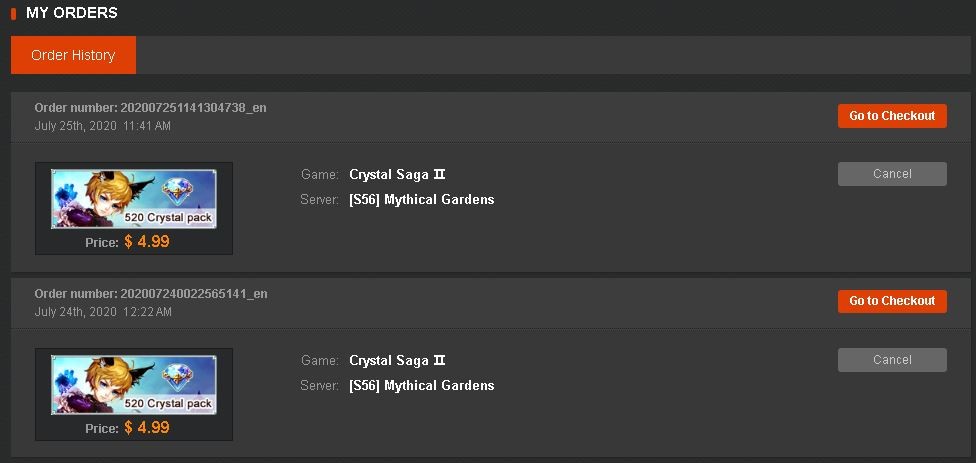The width and height of the screenshot is (976, 463).
Task: Cancel the July 25th order
Action: point(892,174)
